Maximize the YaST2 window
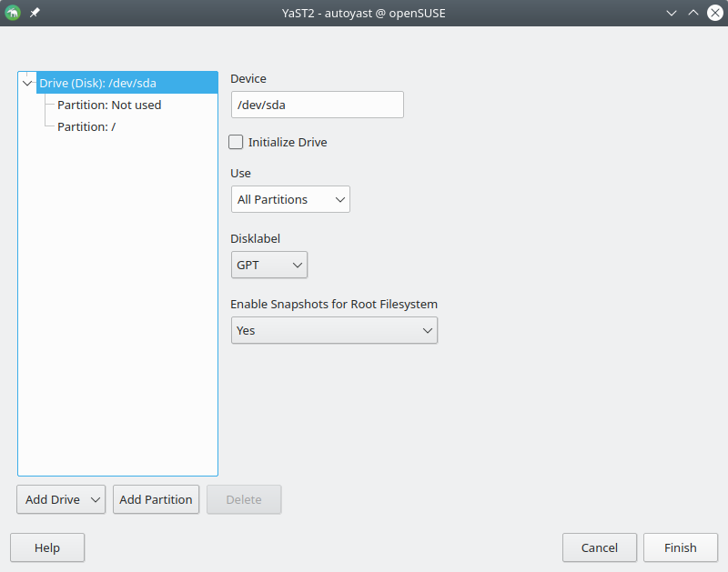Viewport: 728px width, 572px height. click(x=693, y=13)
